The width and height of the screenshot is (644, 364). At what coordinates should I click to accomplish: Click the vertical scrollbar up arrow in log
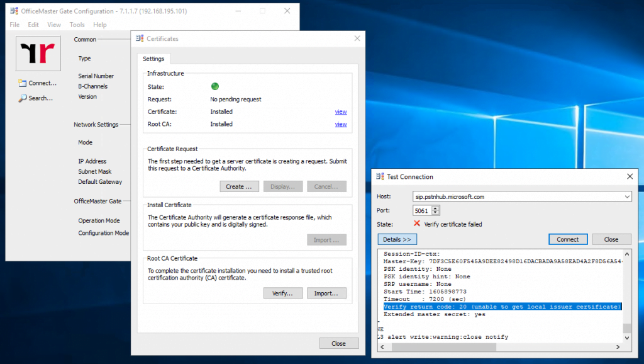(627, 254)
